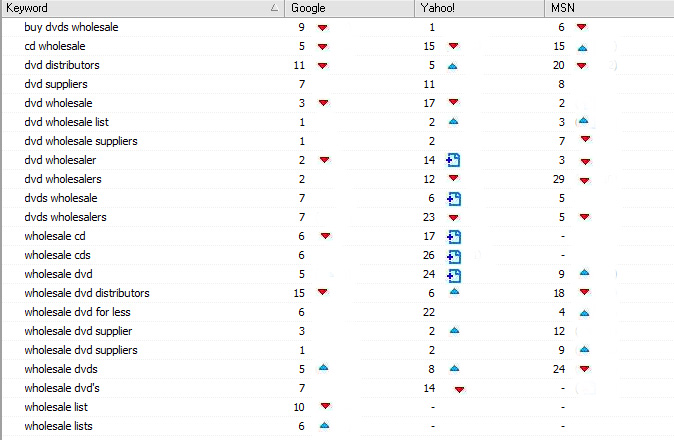
Task: Click Google rank 10 for wholesale list
Action: point(299,407)
